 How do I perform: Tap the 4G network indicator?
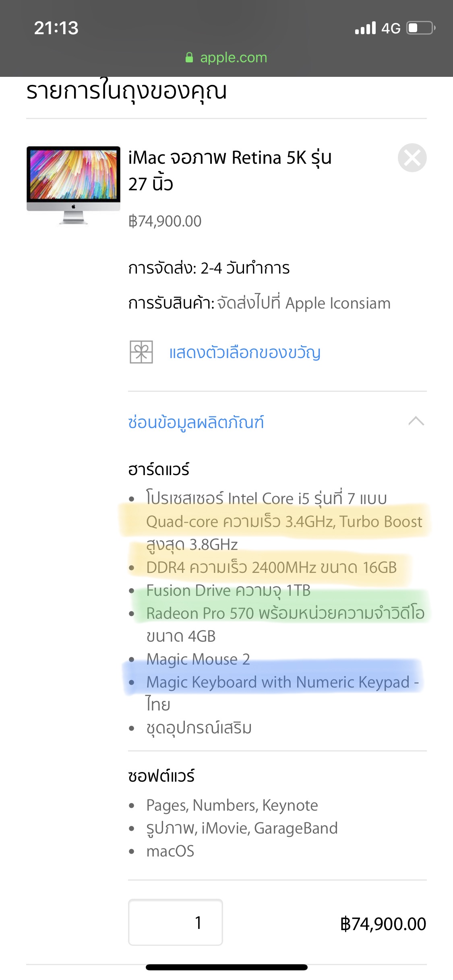coord(391,28)
